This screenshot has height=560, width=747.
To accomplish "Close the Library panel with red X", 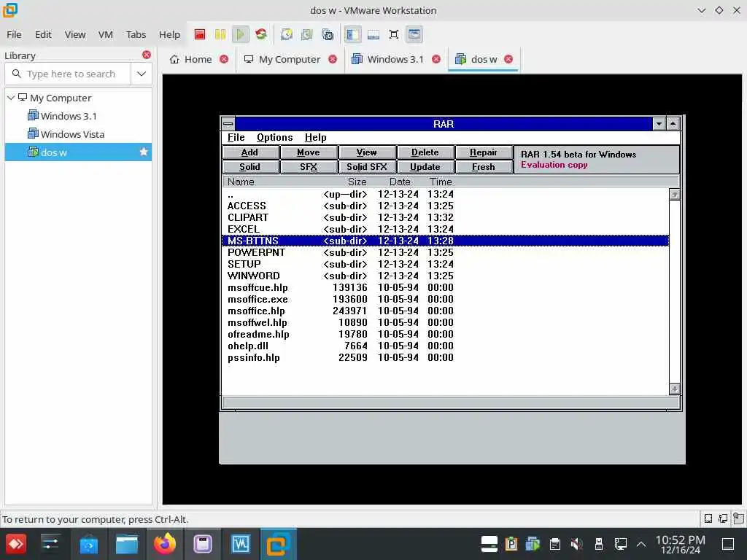I will (146, 55).
